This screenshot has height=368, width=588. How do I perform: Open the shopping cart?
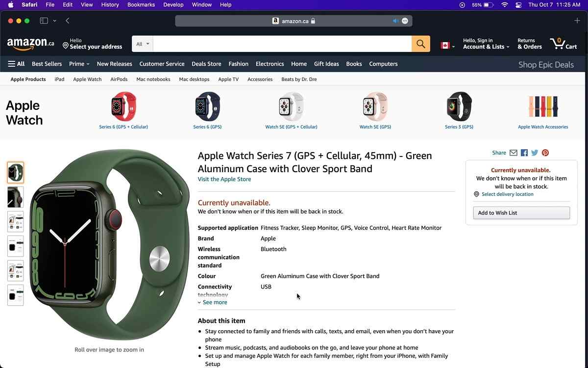tap(563, 44)
